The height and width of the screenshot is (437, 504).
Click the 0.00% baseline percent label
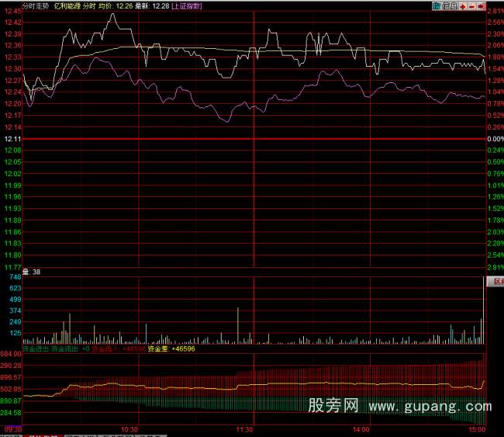[495, 139]
